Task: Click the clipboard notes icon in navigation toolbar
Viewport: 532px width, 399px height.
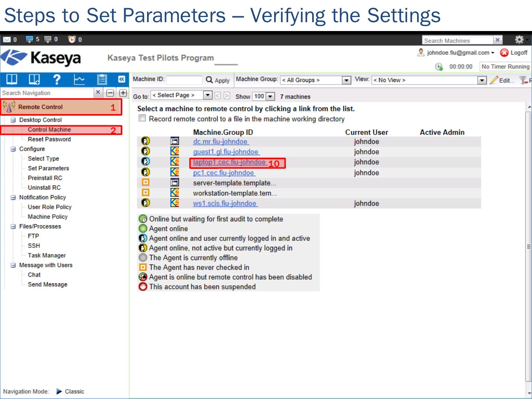Action: 102,79
